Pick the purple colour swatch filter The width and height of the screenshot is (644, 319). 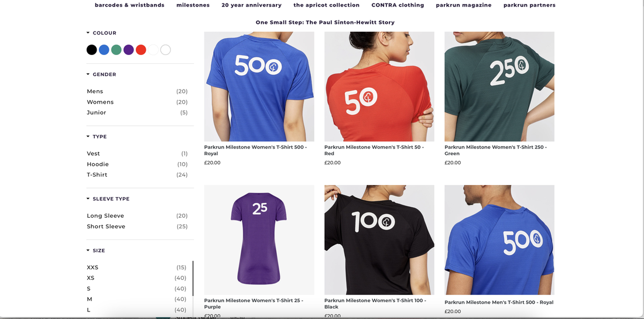point(129,50)
